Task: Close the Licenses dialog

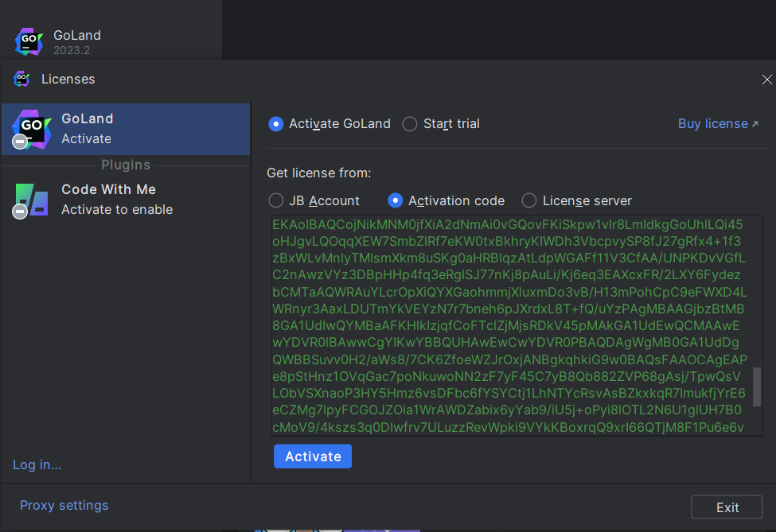Action: tap(766, 80)
